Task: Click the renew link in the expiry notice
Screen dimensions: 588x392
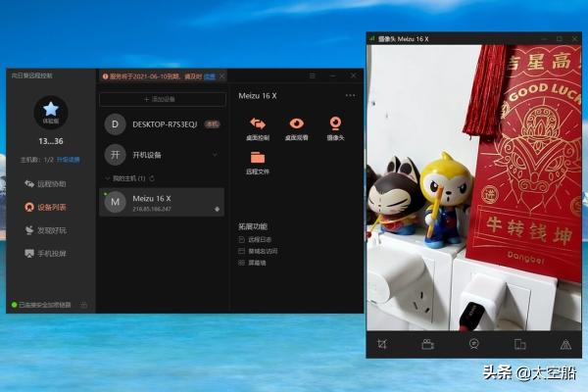Action: pos(210,76)
